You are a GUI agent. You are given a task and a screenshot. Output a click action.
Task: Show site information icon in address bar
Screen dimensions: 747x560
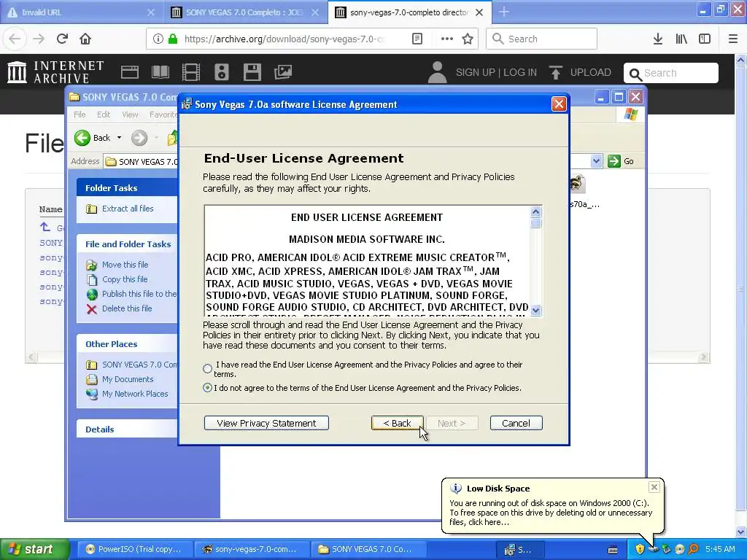coord(158,39)
